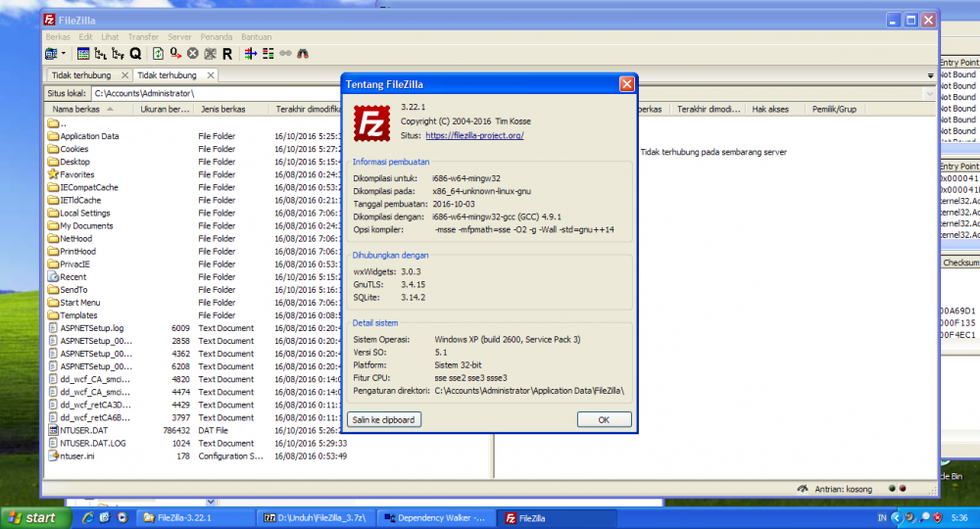The image size is (980, 529).
Task: Open the Bantuan menu
Action: (256, 37)
